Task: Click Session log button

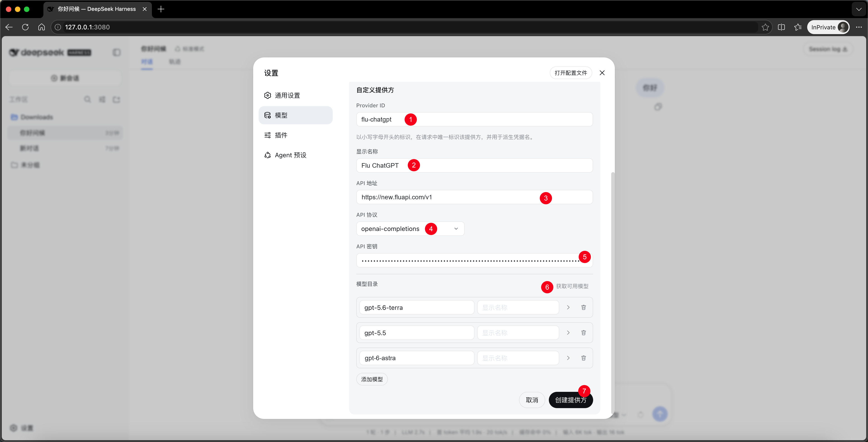Action: [828, 49]
